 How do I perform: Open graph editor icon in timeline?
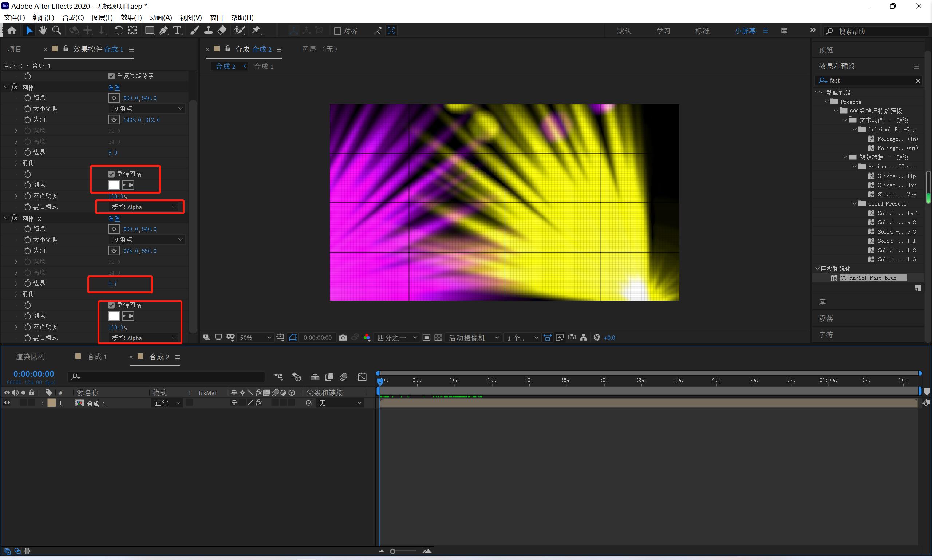click(362, 377)
